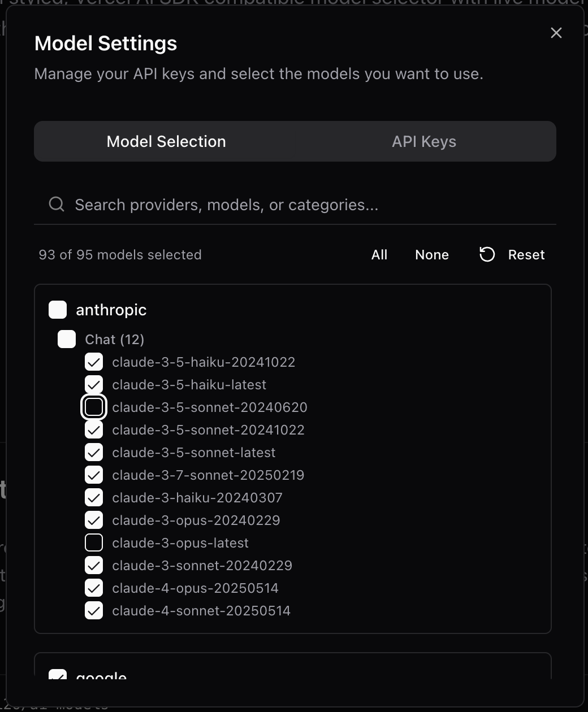
Task: Uncheck claude-3-haiku-20240307 checkbox
Action: click(94, 497)
